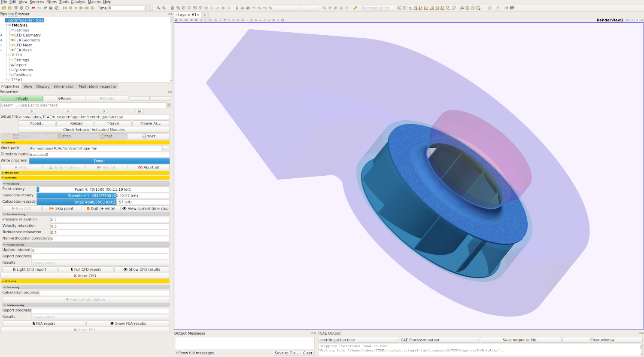Click the restore default settings icon under the search field

103,111
